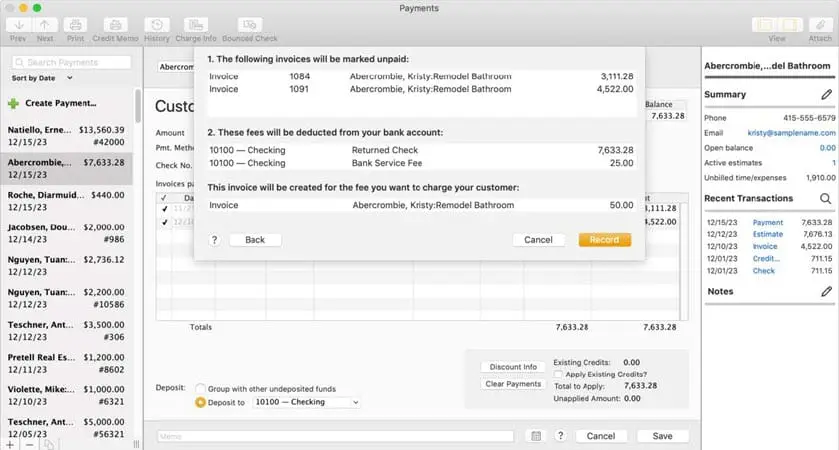Viewport: 839px width, 450px height.
Task: Select Nguyen, Tuan payment #10586
Action: tap(66, 299)
